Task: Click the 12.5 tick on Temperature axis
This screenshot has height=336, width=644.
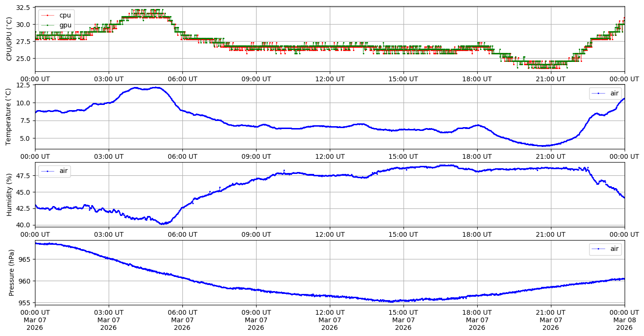Action: click(x=24, y=85)
